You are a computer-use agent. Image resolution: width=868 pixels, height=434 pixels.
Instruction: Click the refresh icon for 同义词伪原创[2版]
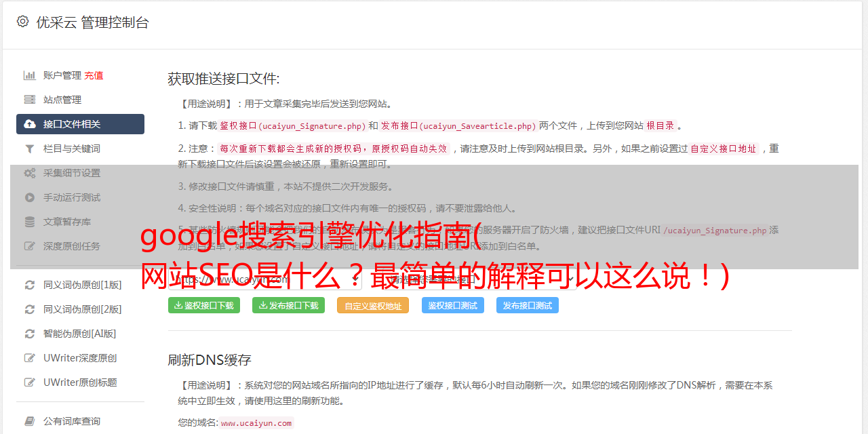(30, 309)
